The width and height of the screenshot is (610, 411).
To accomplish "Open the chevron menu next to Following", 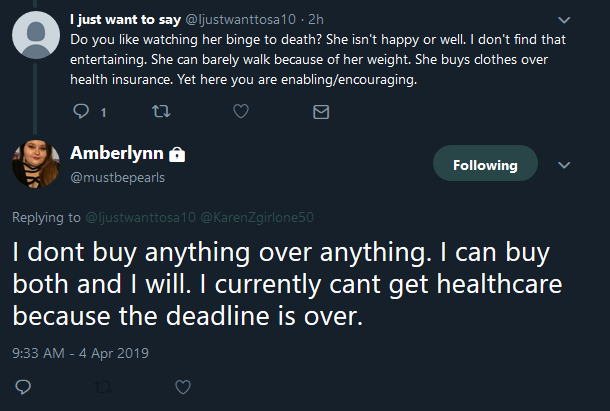I will (564, 165).
